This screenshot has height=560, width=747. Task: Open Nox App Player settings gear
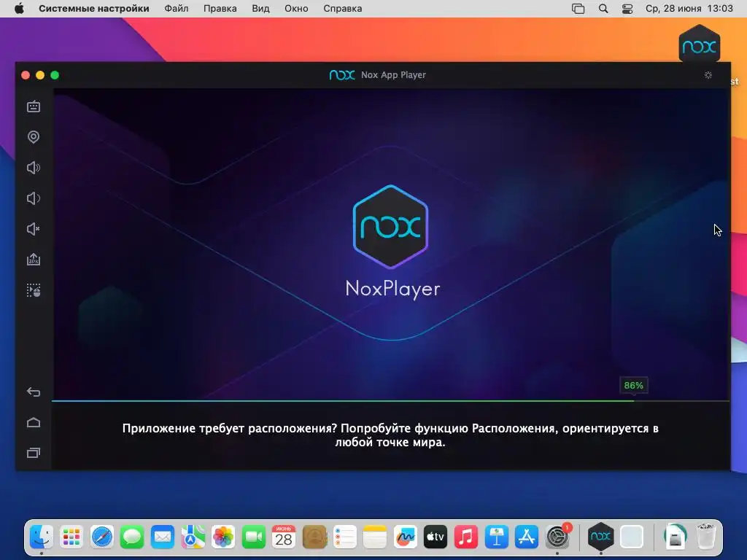pyautogui.click(x=708, y=75)
